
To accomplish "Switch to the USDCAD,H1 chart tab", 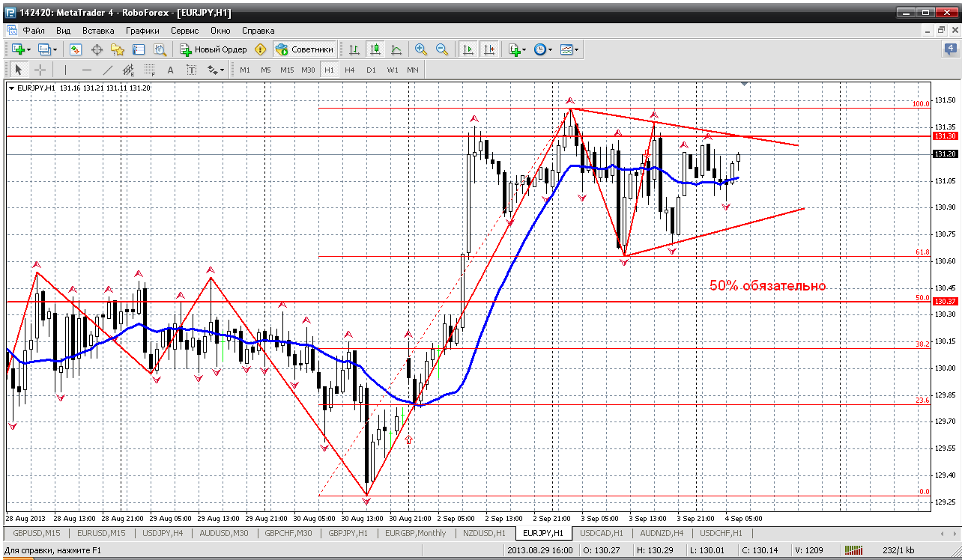I will (x=602, y=533).
